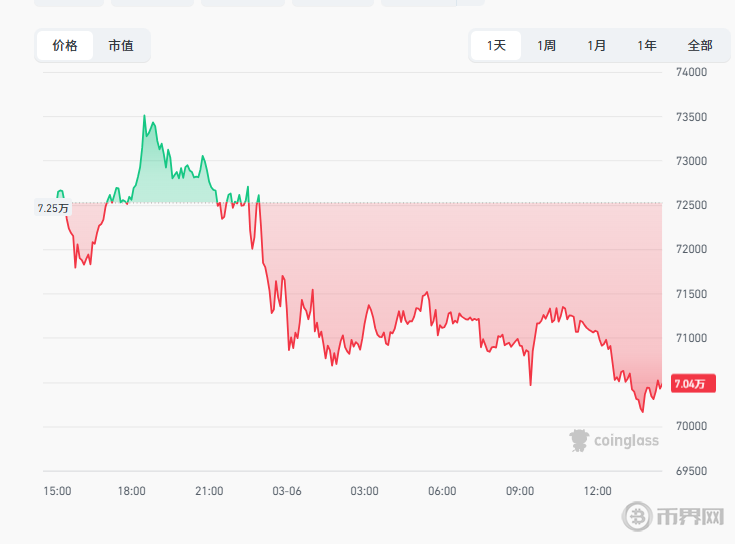Click the 7.25万 reference price label
Viewport: 735px width, 544px height.
click(x=53, y=208)
